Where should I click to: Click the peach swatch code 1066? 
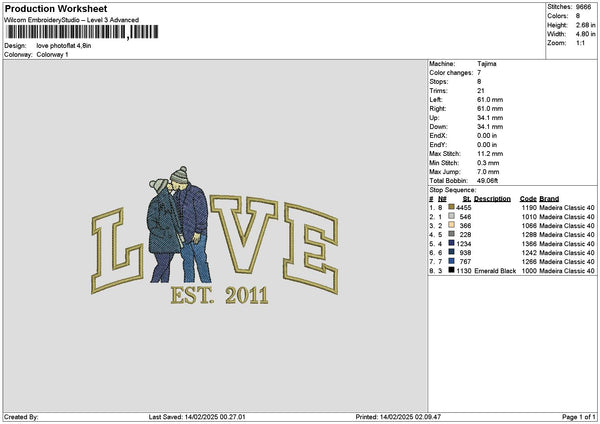tap(452, 225)
